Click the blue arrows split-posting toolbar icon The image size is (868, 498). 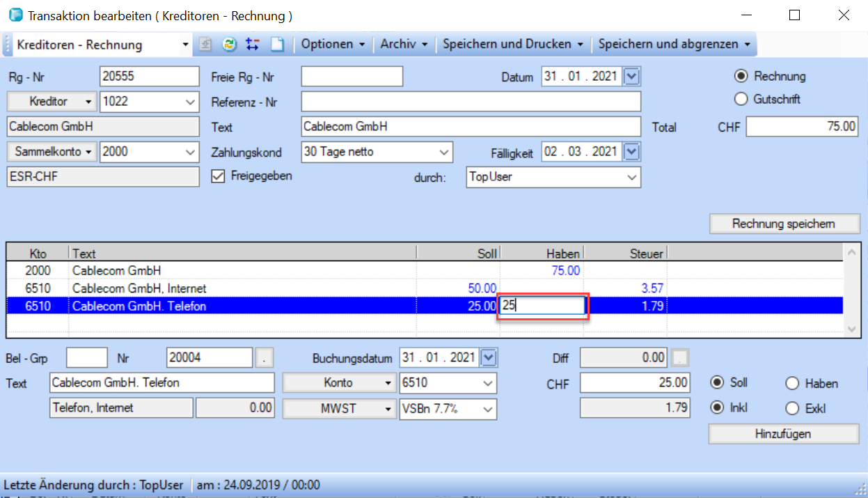click(253, 45)
